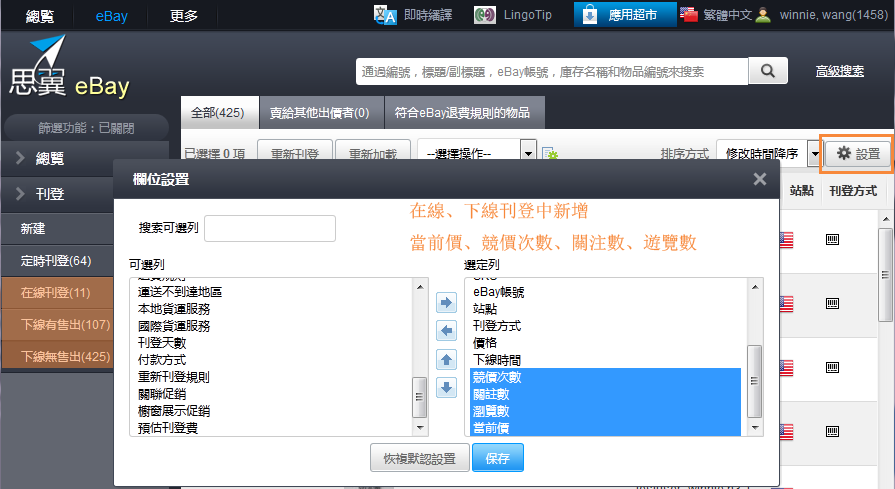
Task: Select 當前價 in selected columns
Action: point(606,428)
